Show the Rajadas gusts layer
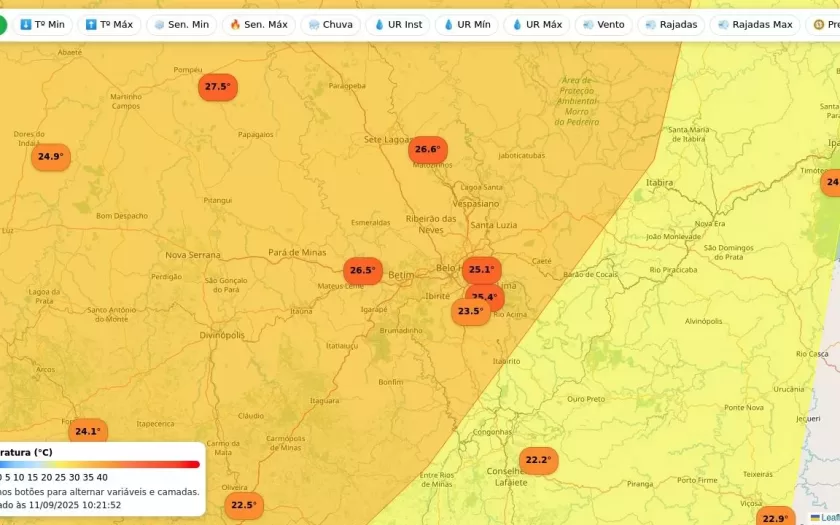This screenshot has width=840, height=525. pos(671,24)
